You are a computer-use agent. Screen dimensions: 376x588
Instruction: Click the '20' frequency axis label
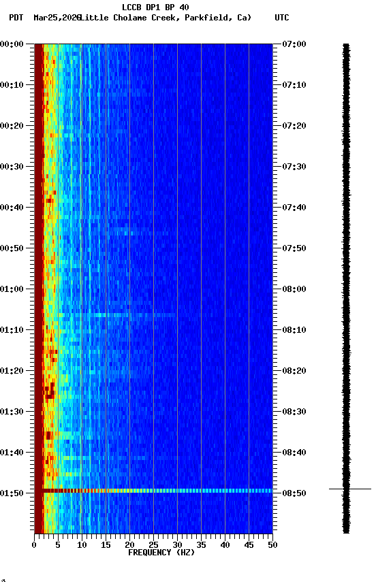pos(129,545)
